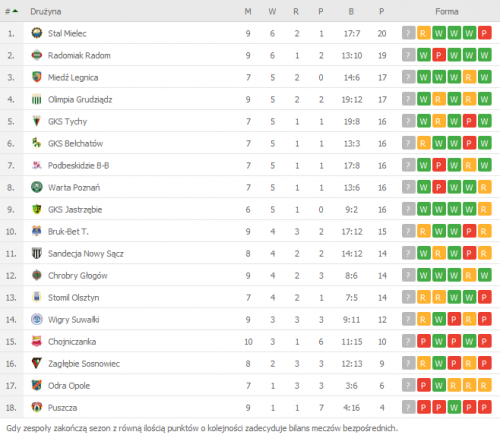Click Stal Mielec's gray upcoming match badge
Viewport: 500px width, 438px height.
[409, 33]
